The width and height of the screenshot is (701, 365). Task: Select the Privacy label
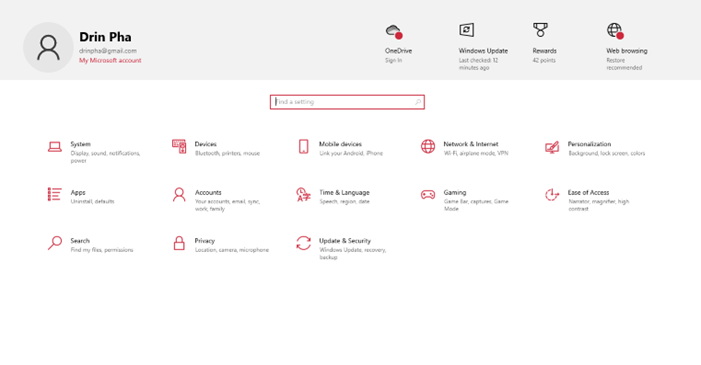point(205,241)
